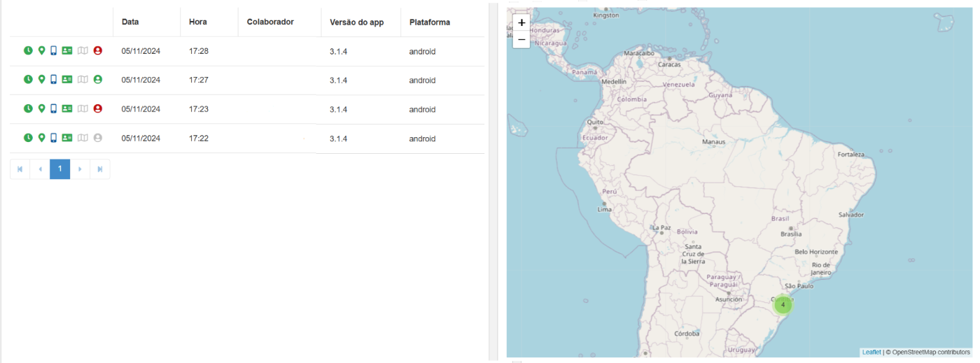Click the map icon in the 17:22 row

coord(83,138)
